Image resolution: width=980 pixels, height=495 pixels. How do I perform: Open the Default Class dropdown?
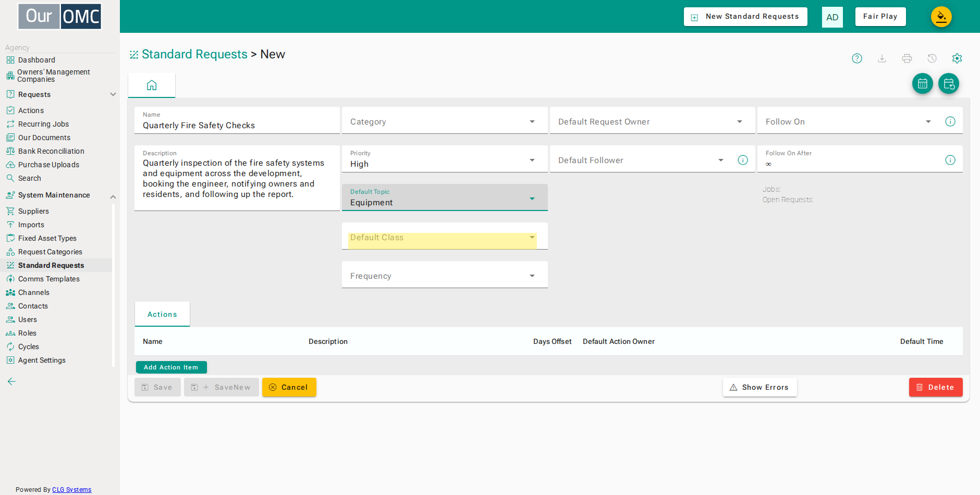click(x=445, y=237)
